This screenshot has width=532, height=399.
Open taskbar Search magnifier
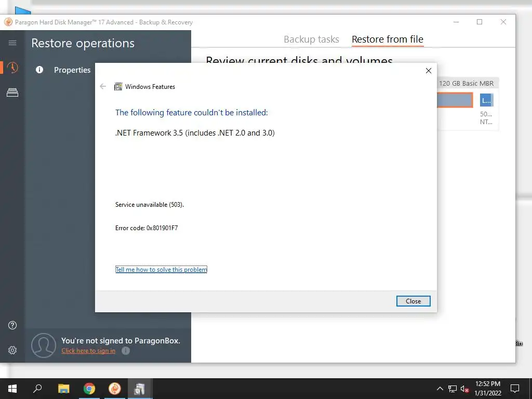(37, 389)
